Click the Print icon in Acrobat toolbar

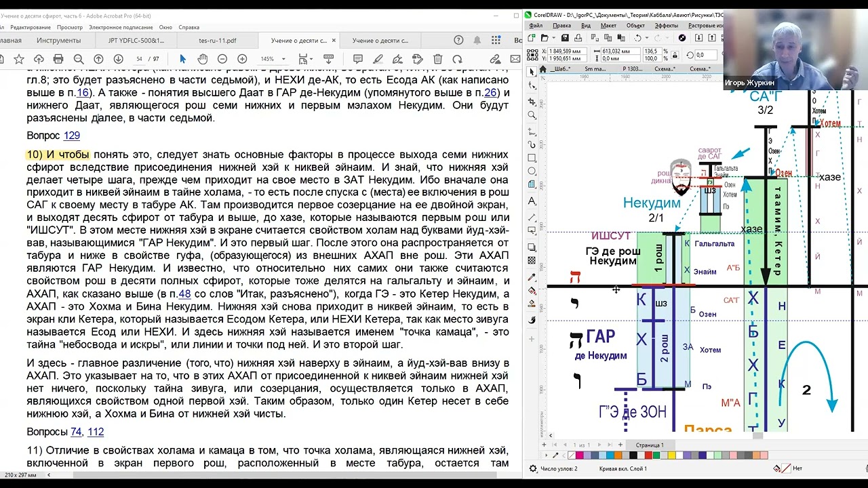(x=58, y=59)
